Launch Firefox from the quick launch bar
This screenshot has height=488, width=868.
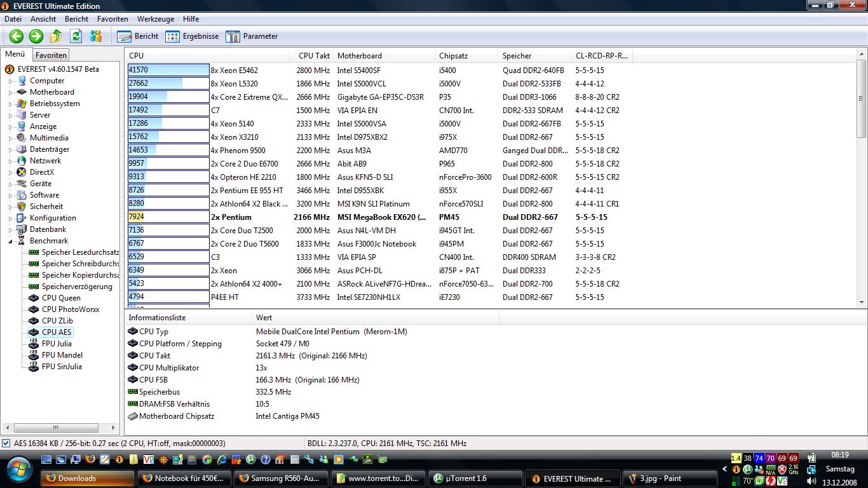coord(90,459)
